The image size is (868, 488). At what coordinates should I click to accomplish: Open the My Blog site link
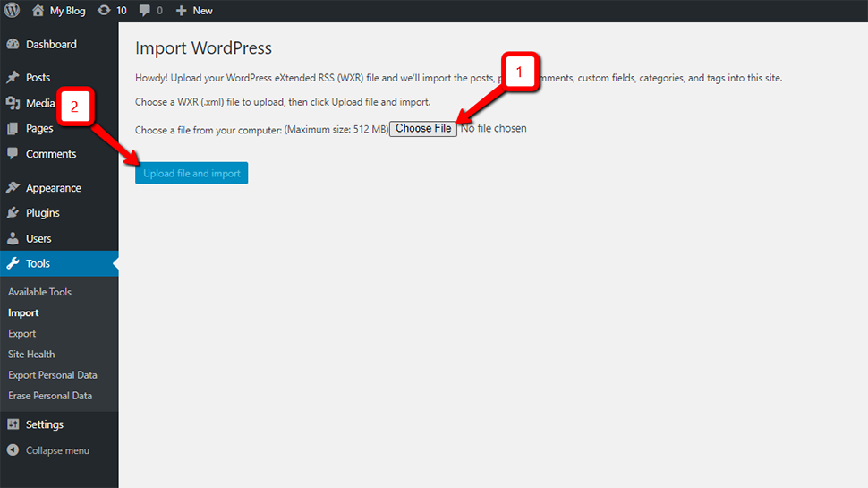point(67,11)
